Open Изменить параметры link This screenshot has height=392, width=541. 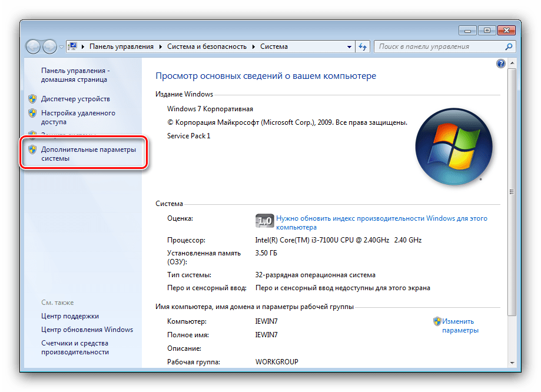tap(460, 325)
